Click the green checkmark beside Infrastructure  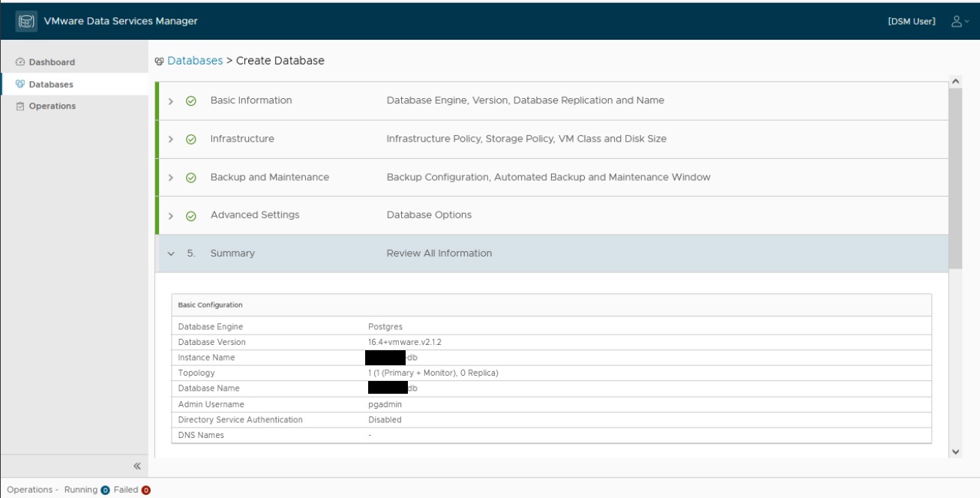click(x=191, y=139)
